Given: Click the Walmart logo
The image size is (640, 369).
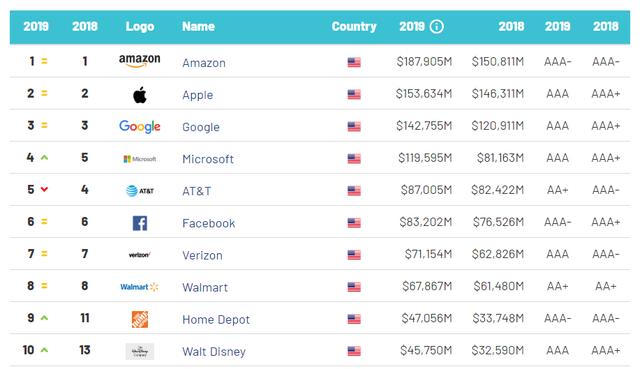Looking at the screenshot, I should [x=140, y=287].
